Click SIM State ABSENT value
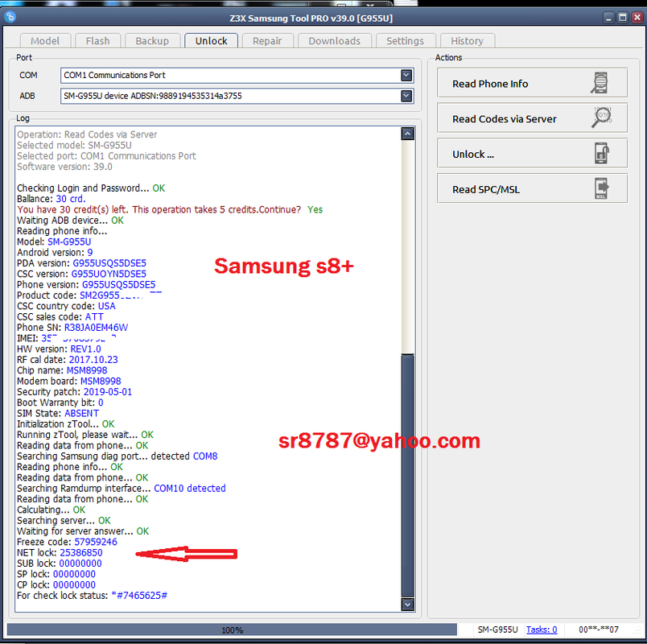 point(82,413)
